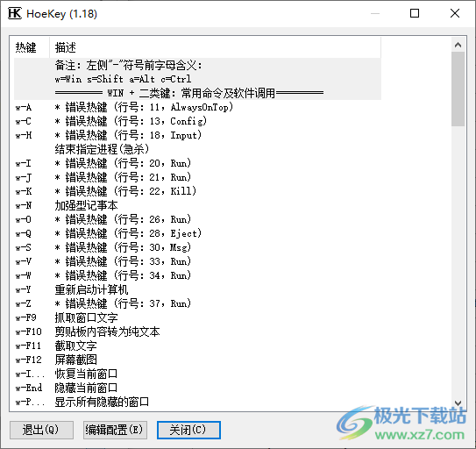This screenshot has height=449, width=476.
Task: Click the 描述 column header
Action: 215,47
